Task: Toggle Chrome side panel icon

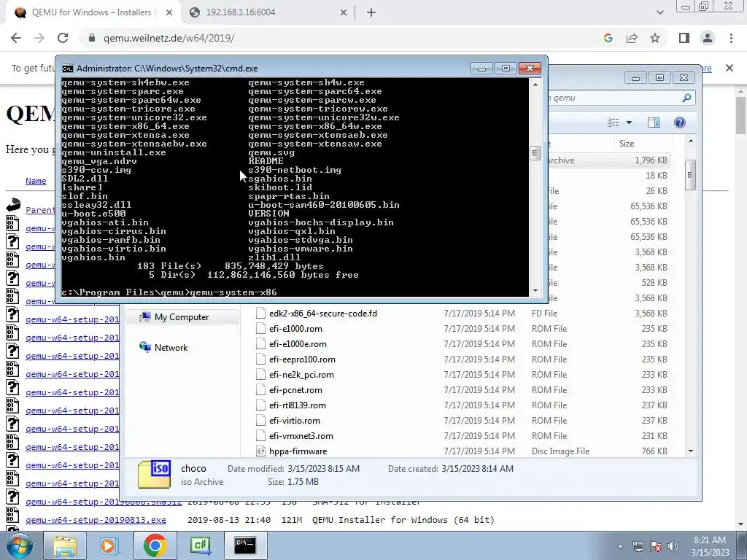Action: (x=684, y=38)
